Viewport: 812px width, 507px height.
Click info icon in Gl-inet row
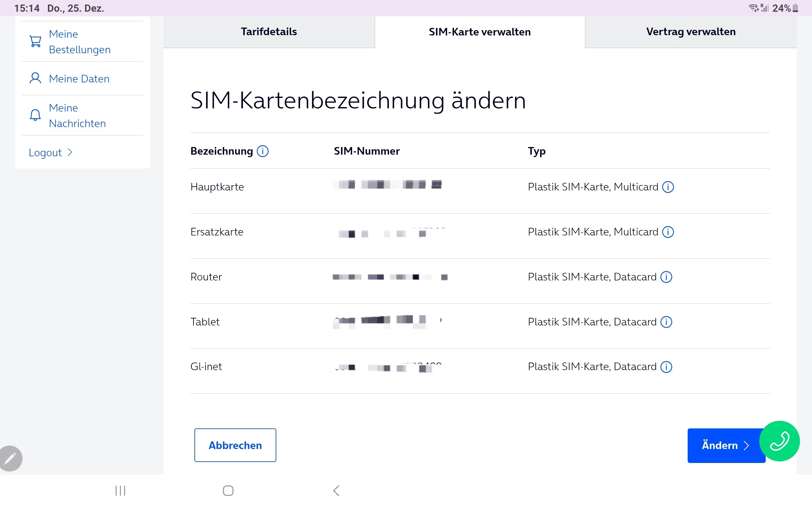[666, 367]
